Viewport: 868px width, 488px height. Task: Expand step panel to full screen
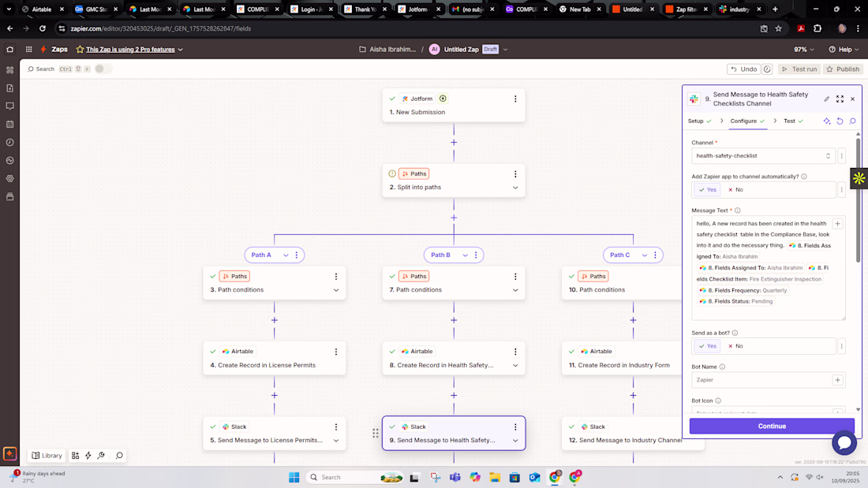pyautogui.click(x=840, y=99)
